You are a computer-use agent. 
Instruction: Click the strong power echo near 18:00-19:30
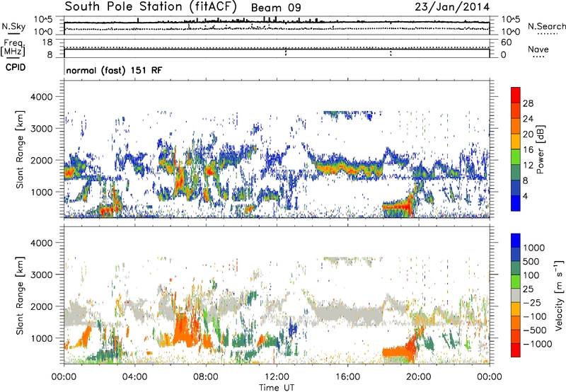tap(398, 207)
